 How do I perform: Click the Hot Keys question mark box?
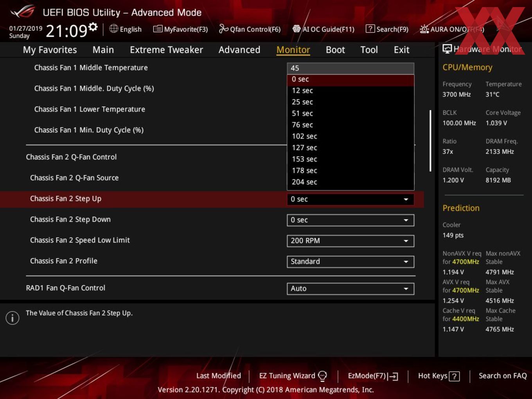(454, 376)
